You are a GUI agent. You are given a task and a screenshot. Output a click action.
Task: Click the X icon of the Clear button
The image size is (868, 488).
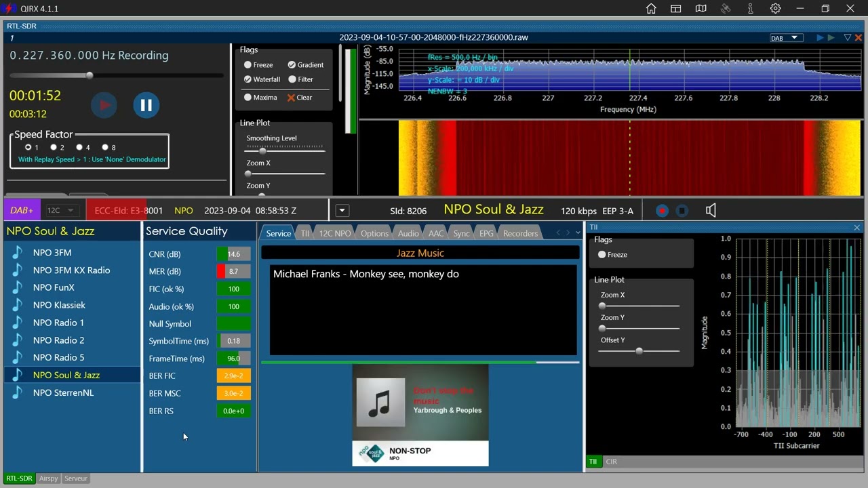click(x=291, y=98)
